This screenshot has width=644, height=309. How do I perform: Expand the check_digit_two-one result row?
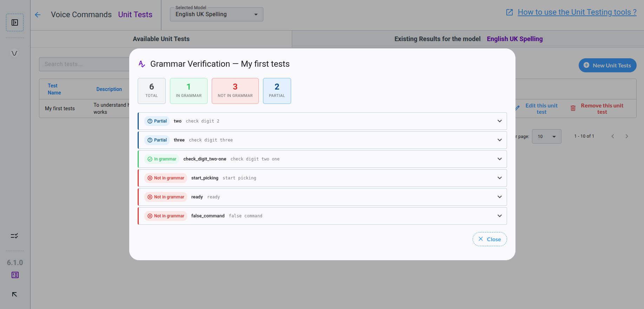tap(499, 159)
